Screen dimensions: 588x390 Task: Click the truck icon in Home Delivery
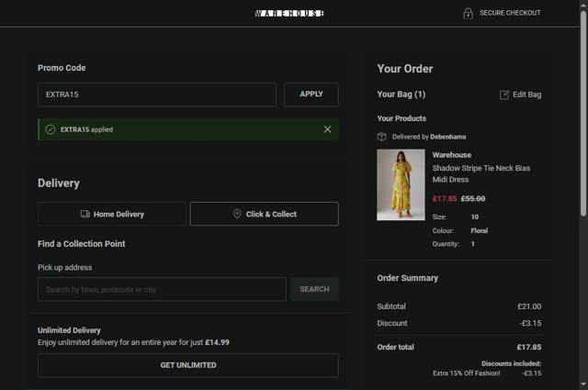(85, 214)
